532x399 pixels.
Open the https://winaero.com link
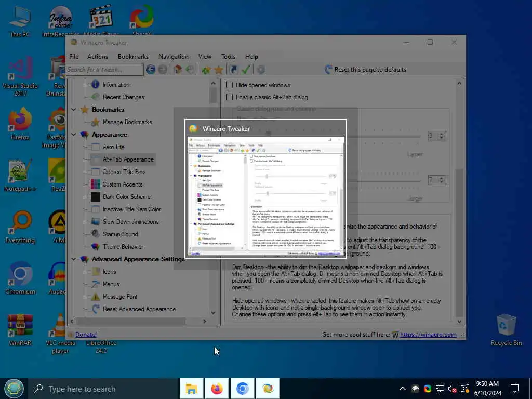click(428, 335)
